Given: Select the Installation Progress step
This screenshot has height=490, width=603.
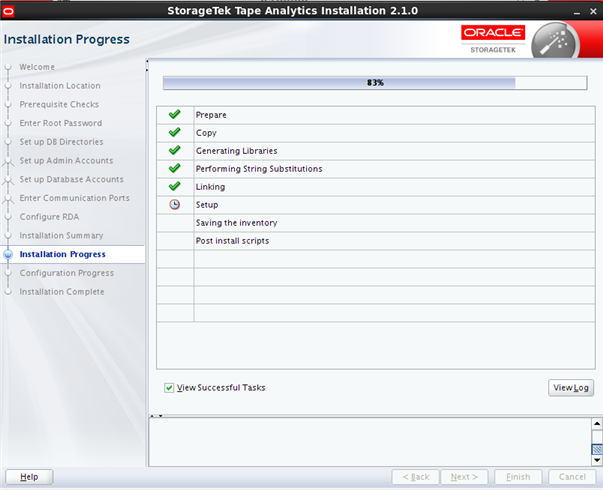Looking at the screenshot, I should [62, 254].
